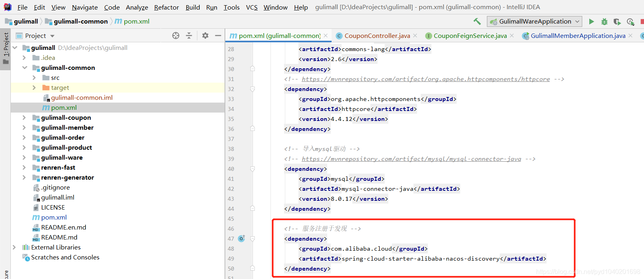Image resolution: width=644 pixels, height=279 pixels.
Task: Switch to GulimallMemberApplication.java tab
Action: coord(578,36)
